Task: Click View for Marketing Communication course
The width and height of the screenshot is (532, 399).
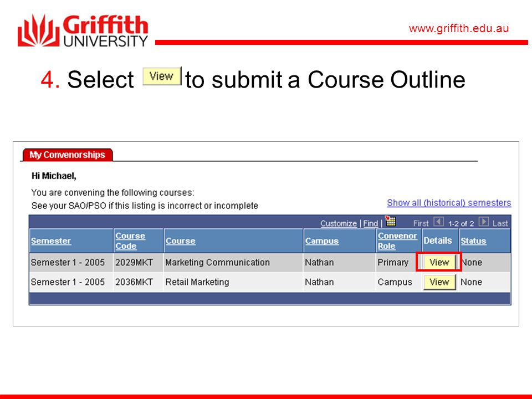Action: pyautogui.click(x=439, y=262)
